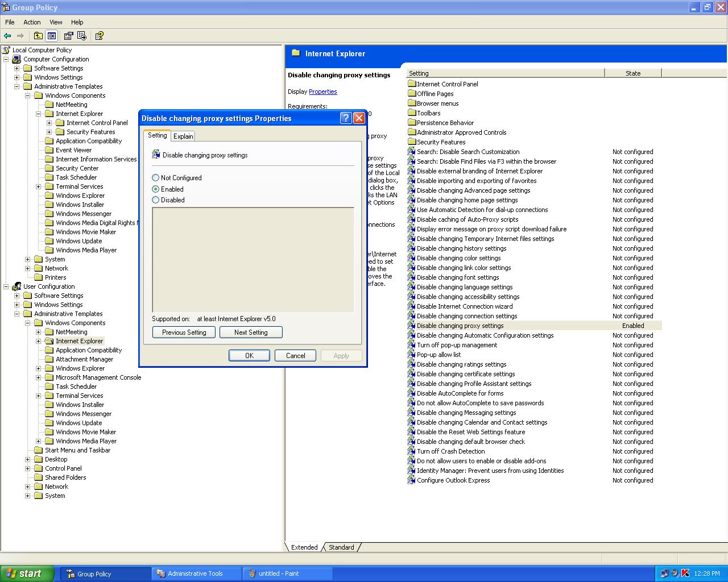The width and height of the screenshot is (728, 582).
Task: Open the Action menu
Action: [x=32, y=22]
